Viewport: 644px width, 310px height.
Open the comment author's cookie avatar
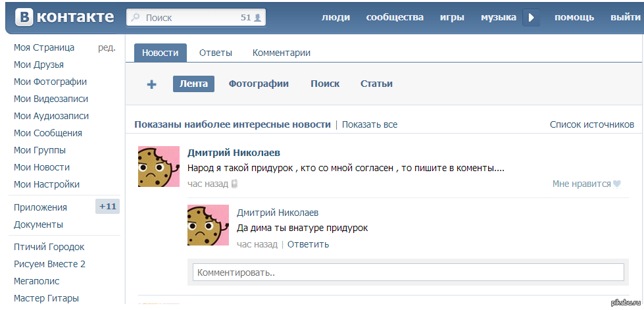(208, 225)
